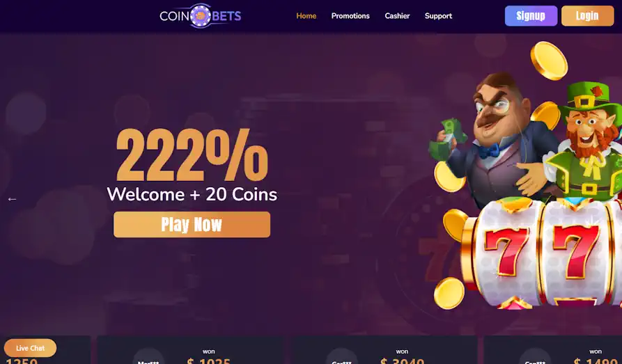This screenshot has height=364, width=622.
Task: Open the Live Chat widget
Action: 30,348
